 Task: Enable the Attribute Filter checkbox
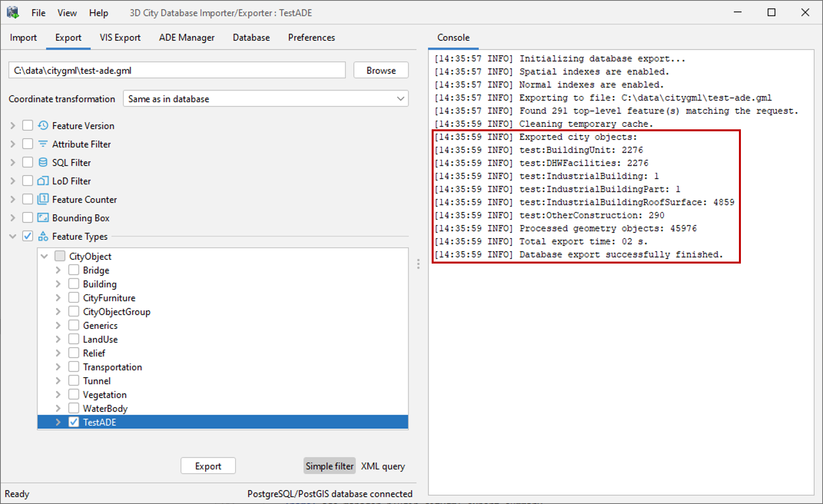[28, 144]
